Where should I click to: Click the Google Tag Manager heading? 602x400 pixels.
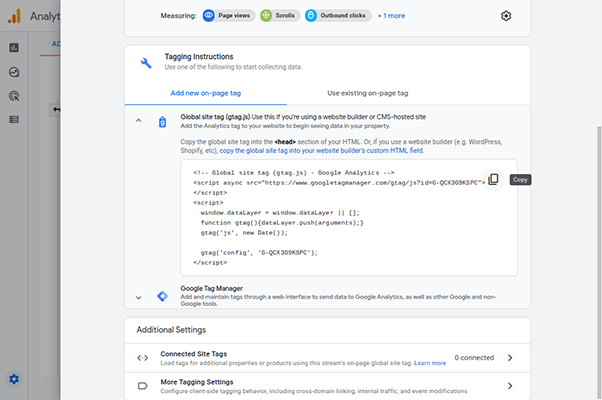[212, 288]
